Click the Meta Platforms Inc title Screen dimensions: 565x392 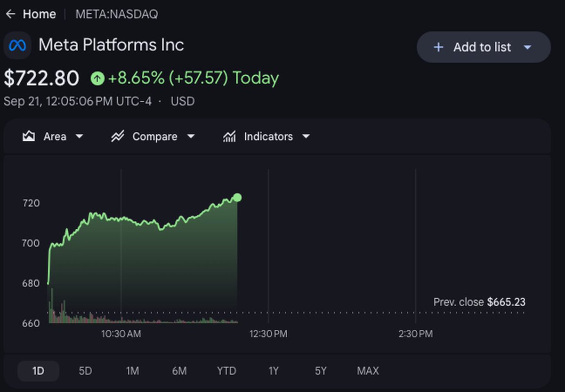[111, 45]
